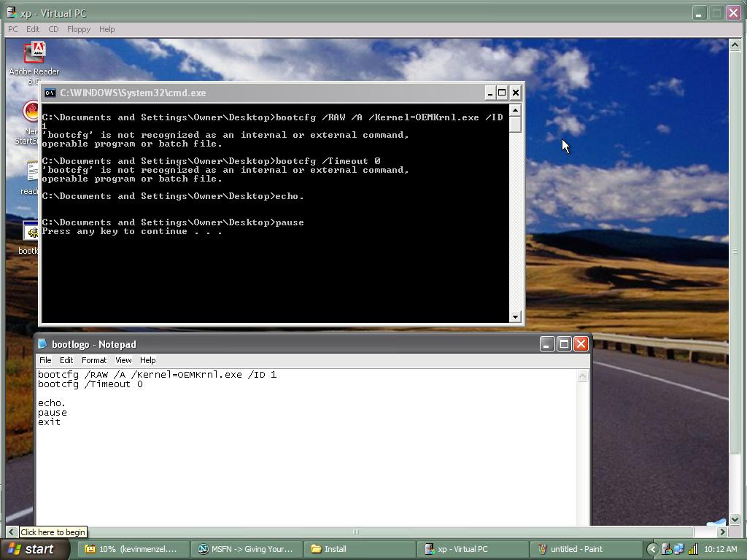
Task: Click the 'echo.' line in Notepad
Action: click(x=52, y=403)
